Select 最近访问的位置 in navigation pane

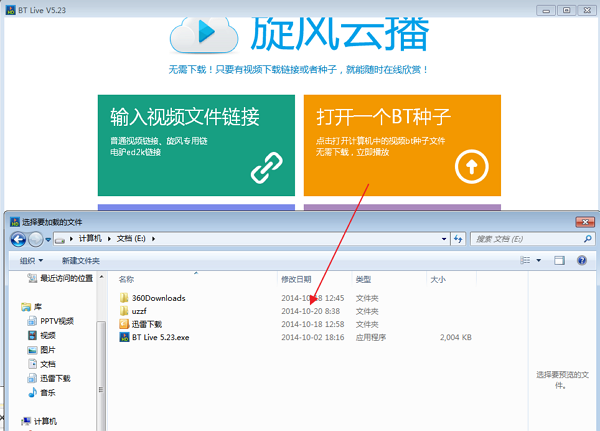pyautogui.click(x=67, y=278)
